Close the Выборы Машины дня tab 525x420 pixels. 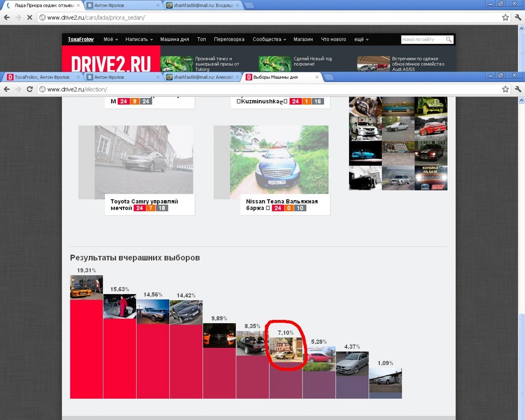317,77
